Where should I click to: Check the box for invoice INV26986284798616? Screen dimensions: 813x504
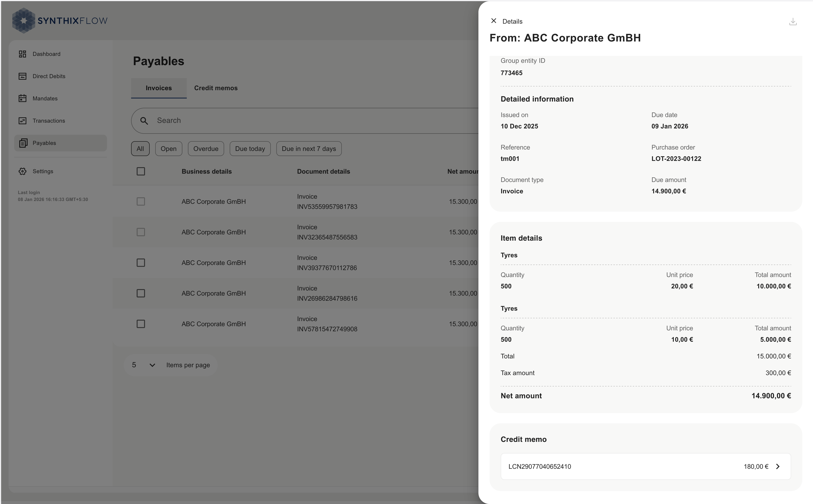(x=141, y=293)
